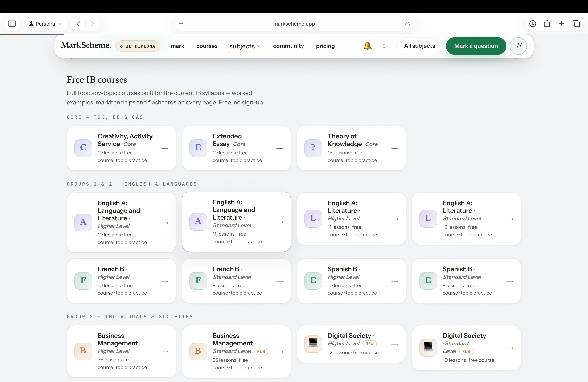Open the Extended Essay course
Image resolution: width=588 pixels, height=382 pixels.
[236, 148]
